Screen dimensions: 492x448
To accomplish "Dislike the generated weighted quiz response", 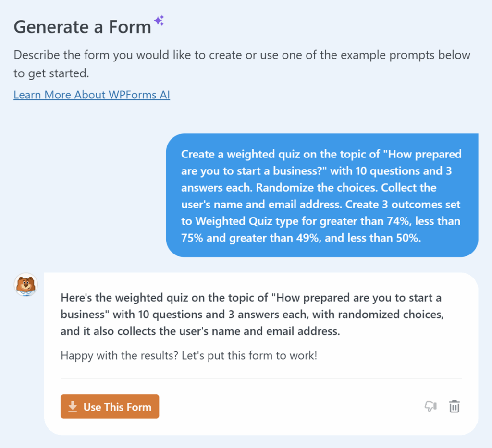I will (x=430, y=406).
